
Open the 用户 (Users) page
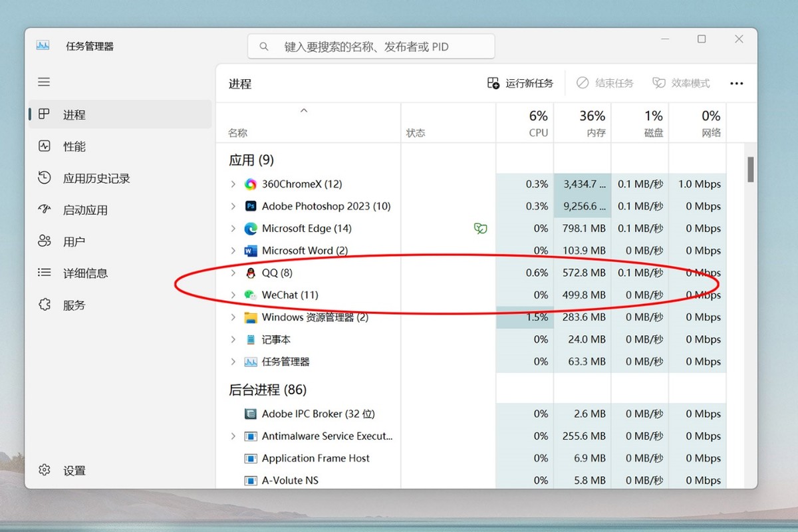click(x=70, y=241)
